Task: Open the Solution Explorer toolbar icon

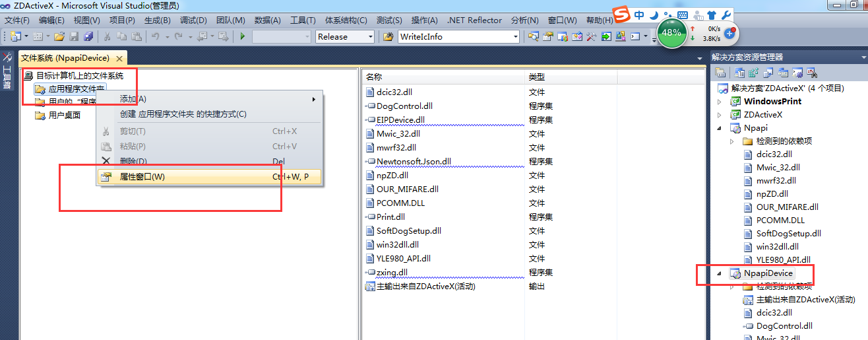Action: (x=534, y=36)
